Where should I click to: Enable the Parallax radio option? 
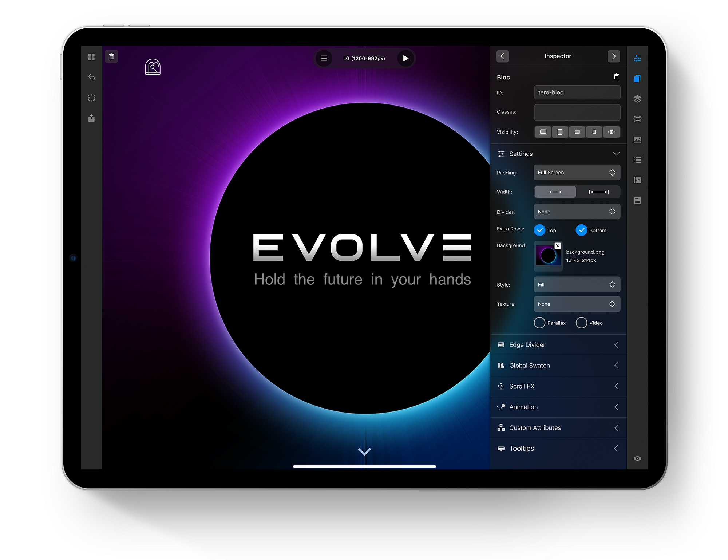tap(539, 323)
